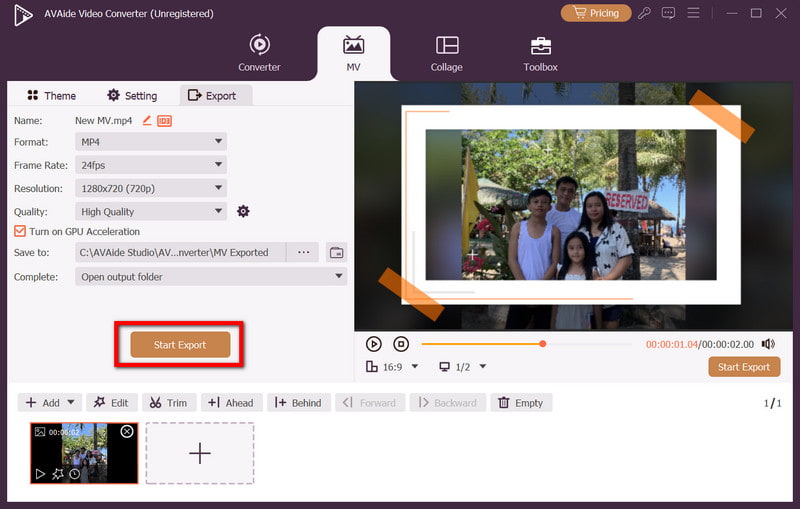Open quality settings gear next to High Quality
The image size is (800, 509).
point(243,211)
